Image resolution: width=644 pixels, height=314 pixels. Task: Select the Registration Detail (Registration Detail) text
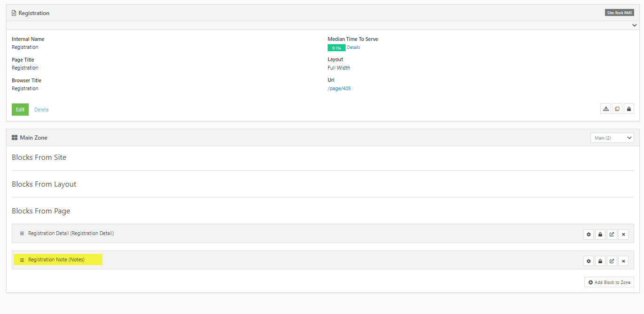[71, 233]
